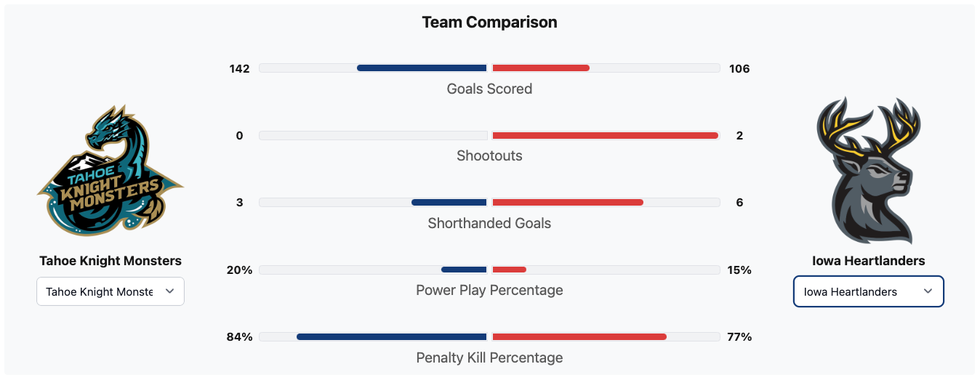Screen dimensions: 980x380
Task: Click the Penalty Kill Percentage label
Action: click(x=489, y=357)
